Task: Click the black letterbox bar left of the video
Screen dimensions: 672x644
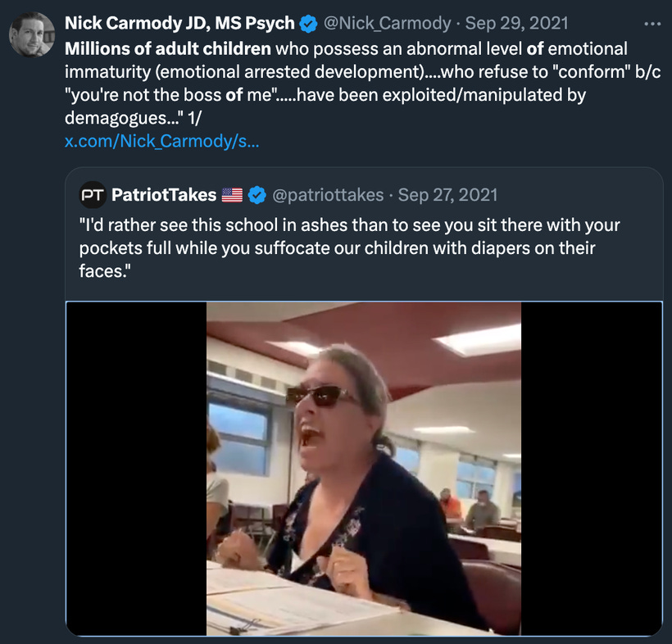Action: 136,469
